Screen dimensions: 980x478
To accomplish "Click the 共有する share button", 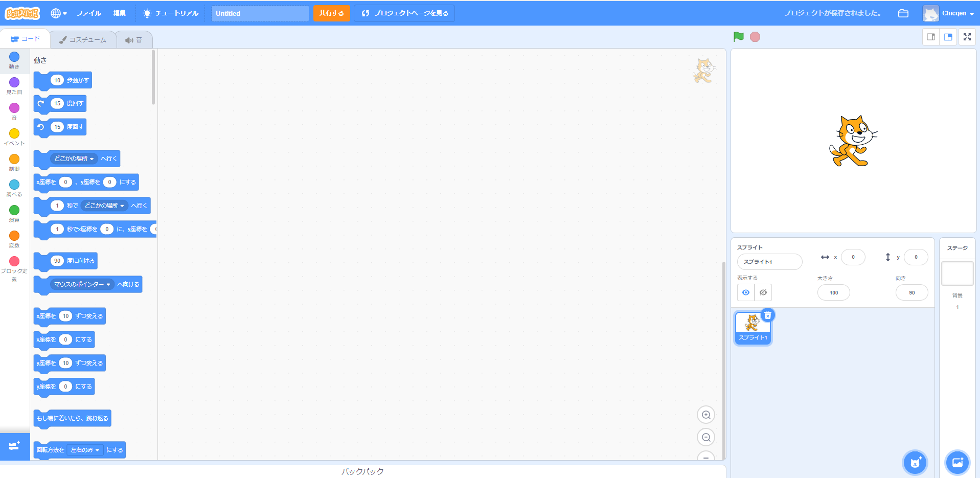I will 331,13.
